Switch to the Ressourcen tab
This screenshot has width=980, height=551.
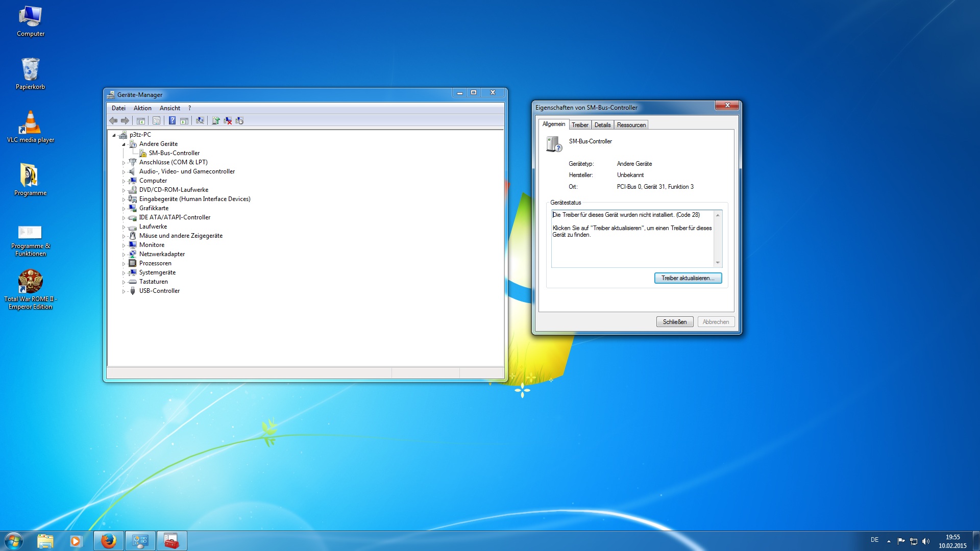pos(631,125)
